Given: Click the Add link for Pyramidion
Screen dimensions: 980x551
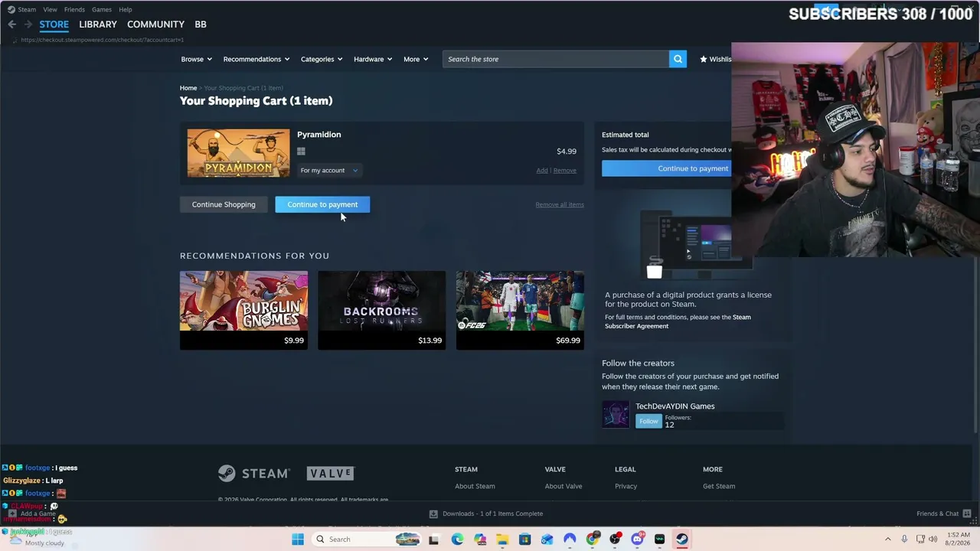Looking at the screenshot, I should pos(542,171).
